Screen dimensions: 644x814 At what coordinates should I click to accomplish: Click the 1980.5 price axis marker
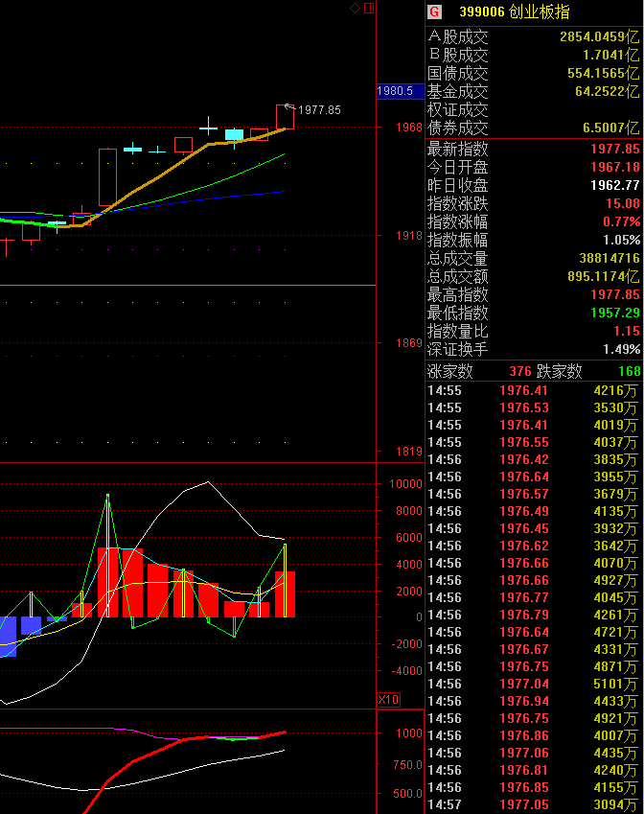click(400, 91)
